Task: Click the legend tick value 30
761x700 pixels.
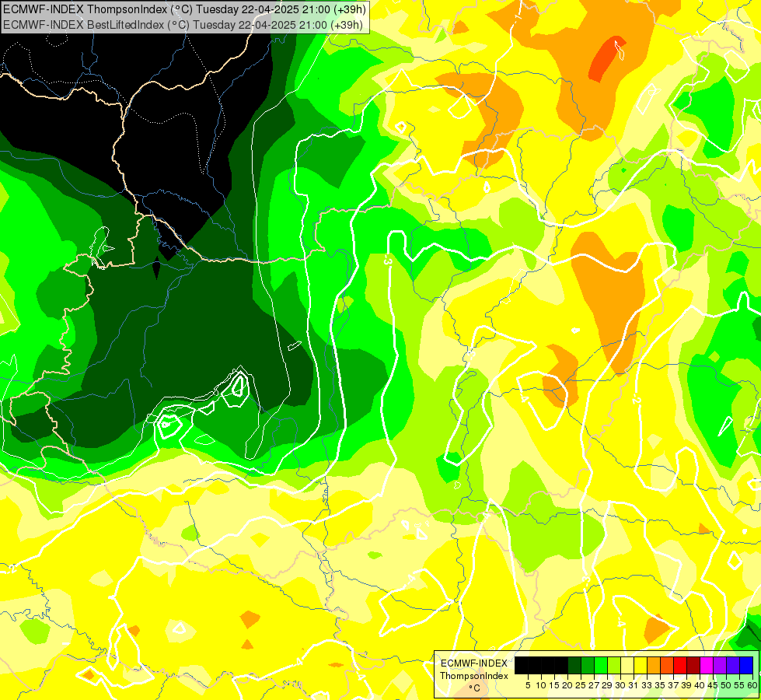Action: (x=620, y=685)
